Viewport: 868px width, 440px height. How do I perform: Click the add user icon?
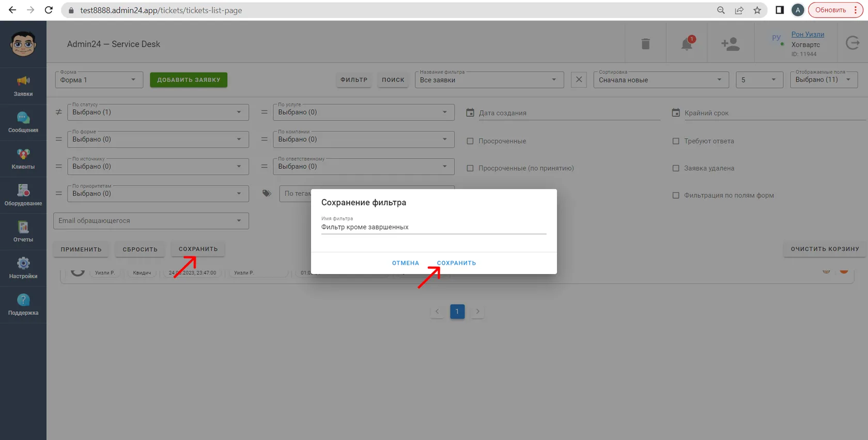730,44
